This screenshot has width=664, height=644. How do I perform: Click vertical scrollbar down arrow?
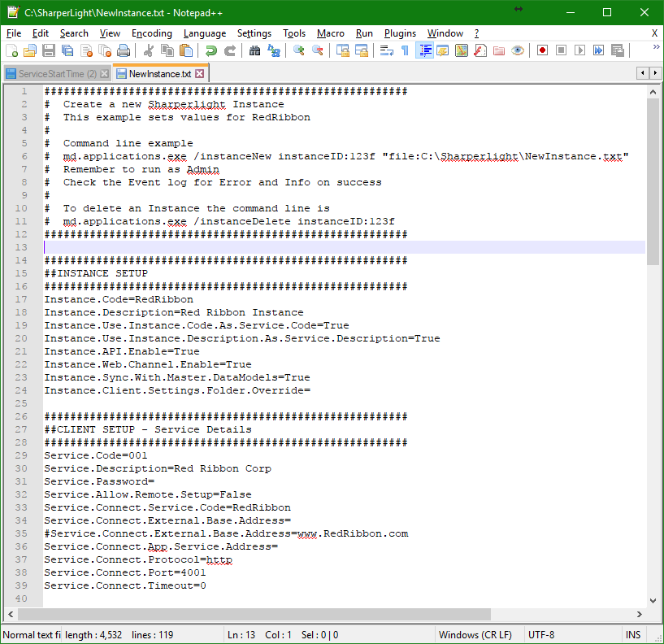tap(653, 600)
